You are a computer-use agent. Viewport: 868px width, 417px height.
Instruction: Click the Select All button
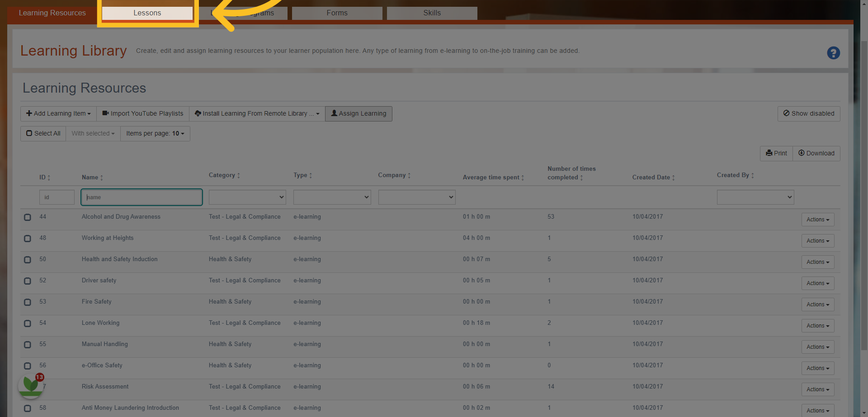[x=43, y=134]
